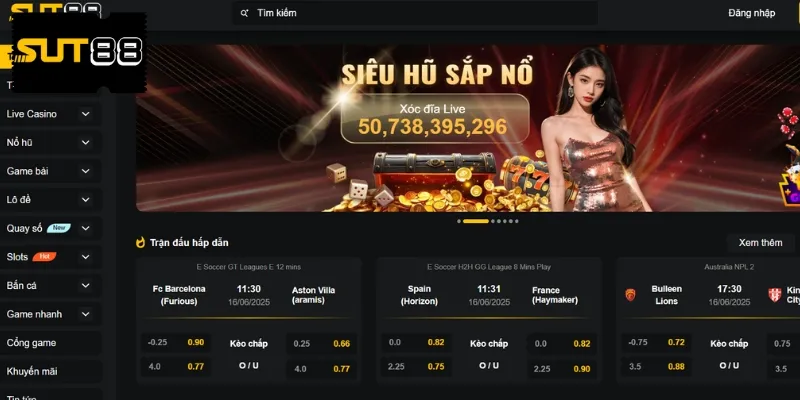800x400 pixels.
Task: Click the Hot badge next to Slots
Action: [44, 257]
